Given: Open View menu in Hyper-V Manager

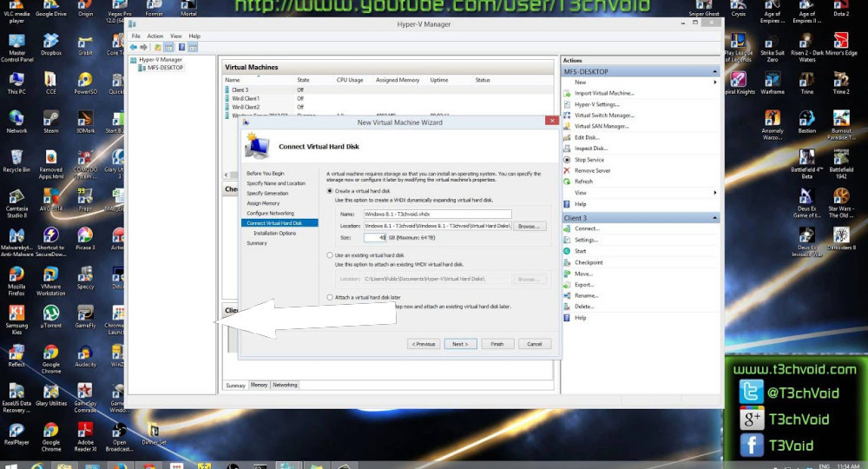Looking at the screenshot, I should tap(176, 36).
